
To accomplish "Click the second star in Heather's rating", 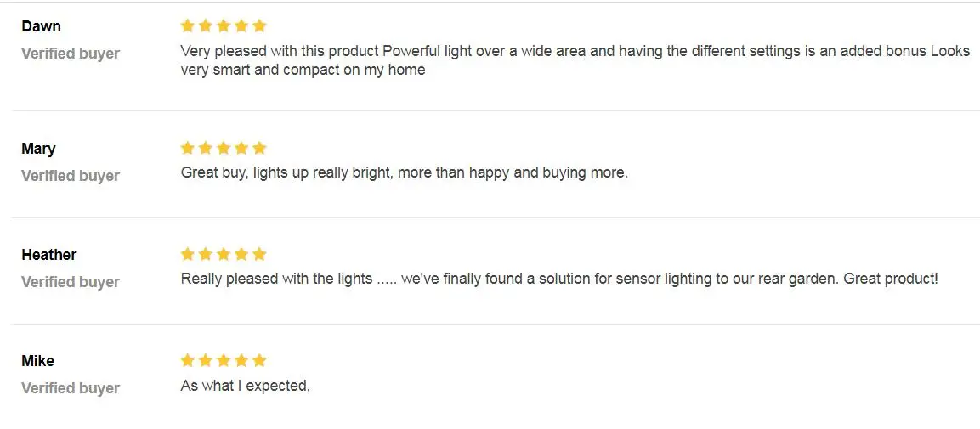I will (206, 254).
